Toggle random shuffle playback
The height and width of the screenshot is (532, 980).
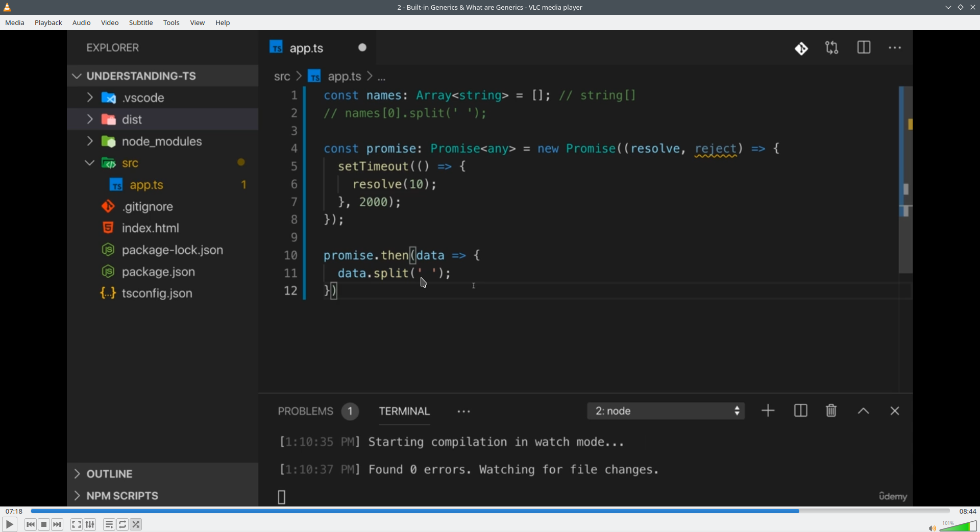click(136, 524)
